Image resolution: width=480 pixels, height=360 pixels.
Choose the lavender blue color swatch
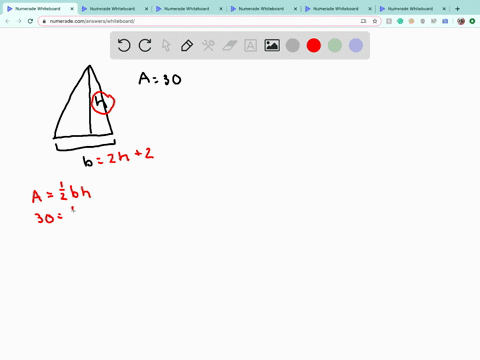point(356,45)
